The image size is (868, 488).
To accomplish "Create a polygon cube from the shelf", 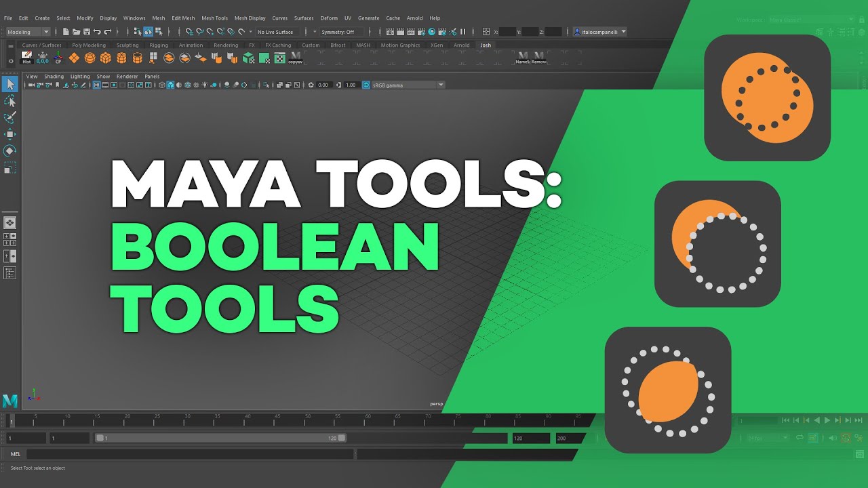I will 106,58.
